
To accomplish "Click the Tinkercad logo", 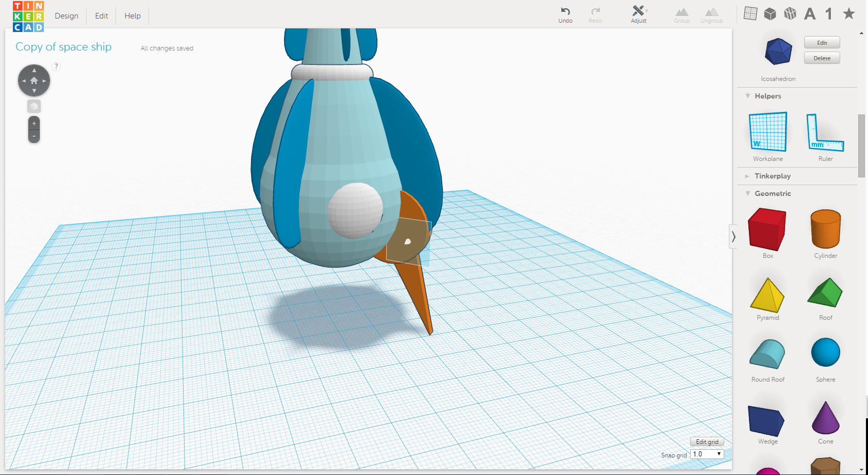I will (28, 16).
